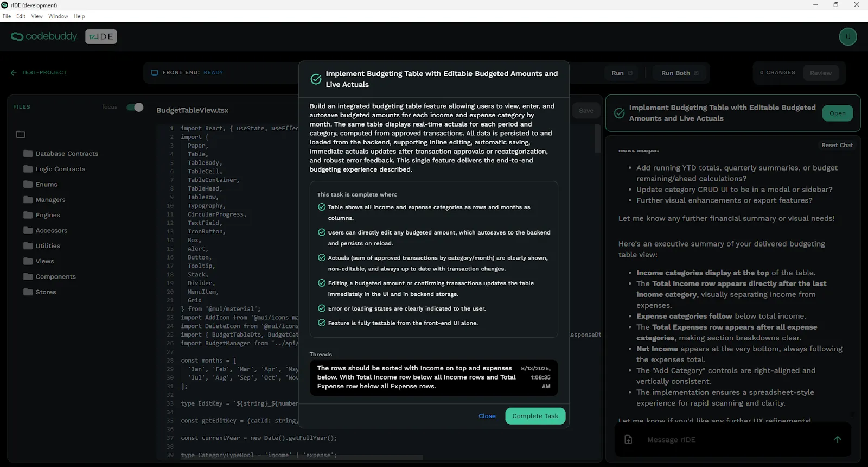The width and height of the screenshot is (868, 467).
Task: Open the View menu
Action: point(37,16)
